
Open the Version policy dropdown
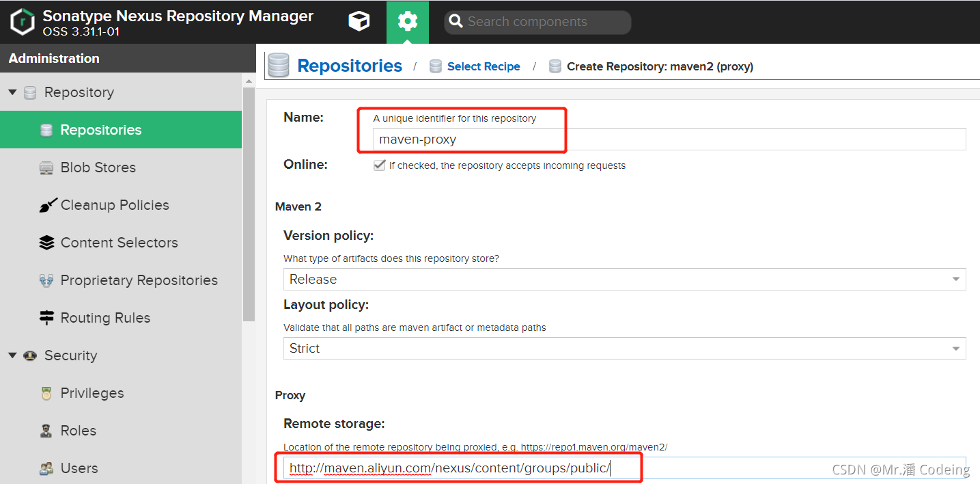pos(624,279)
